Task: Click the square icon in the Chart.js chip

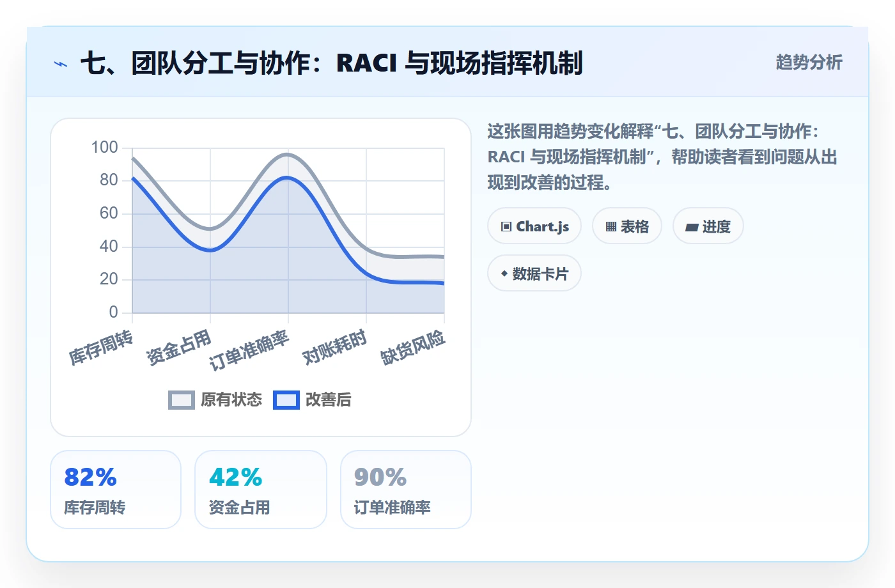Action: [x=506, y=227]
